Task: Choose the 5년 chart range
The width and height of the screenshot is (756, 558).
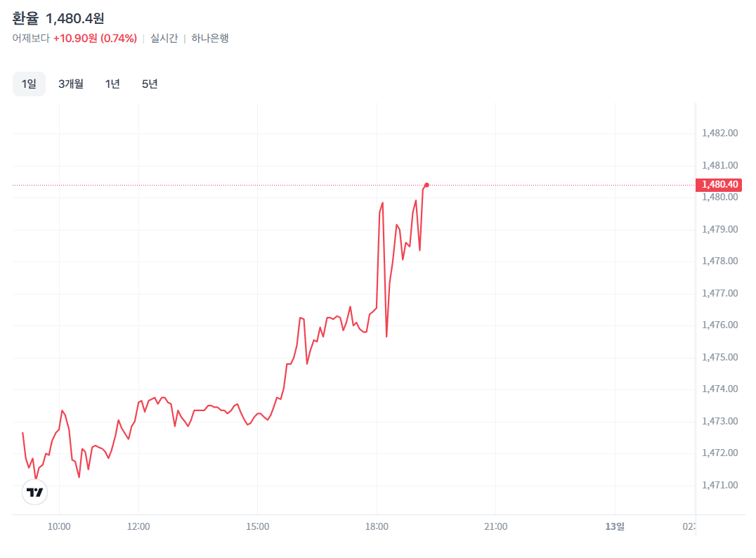Action: 150,84
